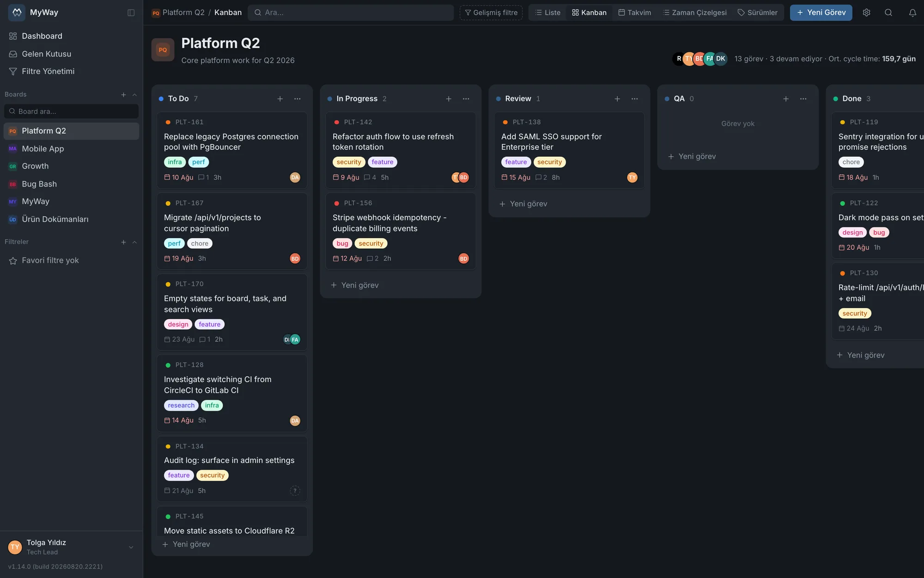Open notifications bell icon

pyautogui.click(x=912, y=12)
